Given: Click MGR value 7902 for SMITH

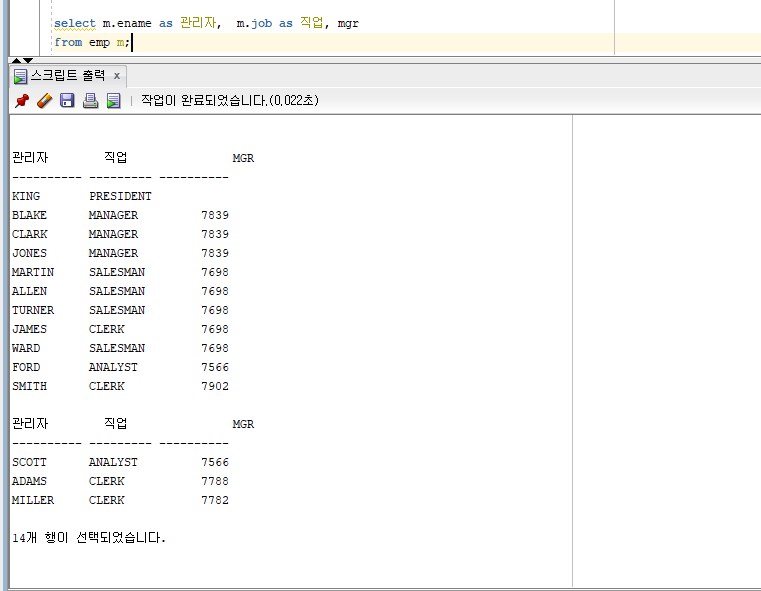Looking at the screenshot, I should click(x=215, y=386).
